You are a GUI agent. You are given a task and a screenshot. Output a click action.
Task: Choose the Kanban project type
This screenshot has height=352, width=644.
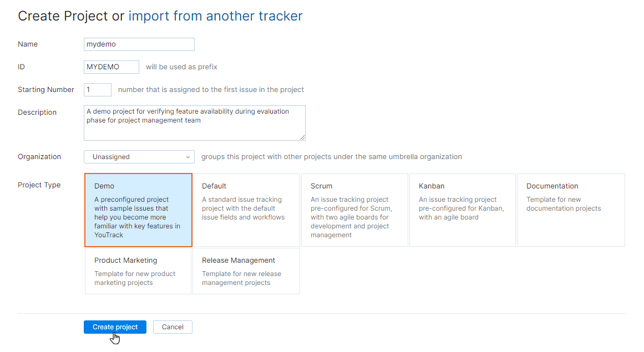[463, 210]
